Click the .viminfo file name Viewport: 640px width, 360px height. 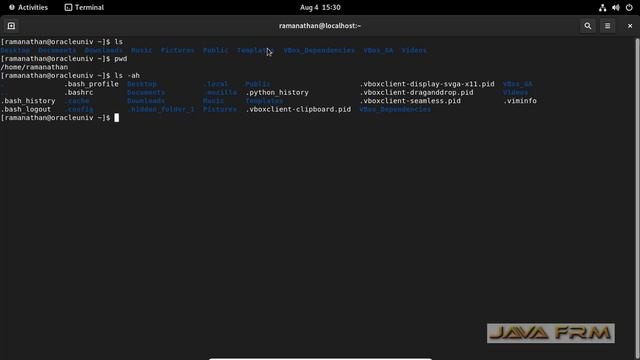[520, 101]
